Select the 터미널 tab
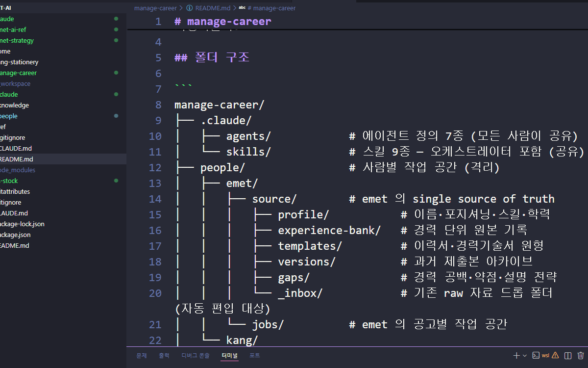This screenshot has width=588, height=368. tap(229, 355)
